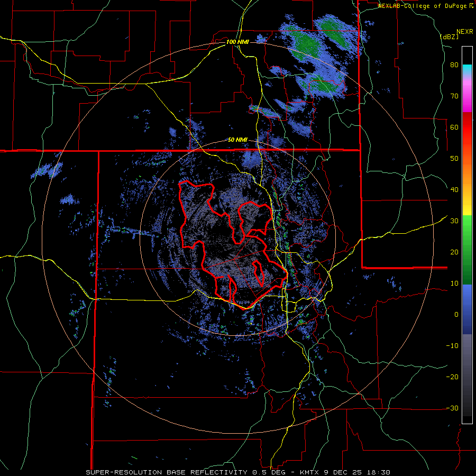Image resolution: width=476 pixels, height=476 pixels.
Task: Click the blue segment of the reflectivity color bar
Action: tap(467, 309)
